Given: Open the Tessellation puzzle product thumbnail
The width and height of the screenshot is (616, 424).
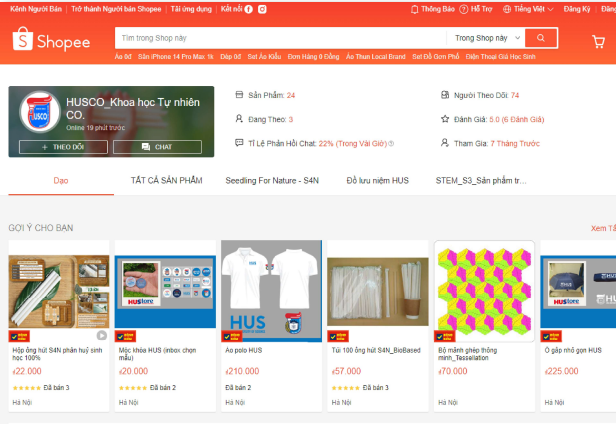Looking at the screenshot, I should click(484, 287).
